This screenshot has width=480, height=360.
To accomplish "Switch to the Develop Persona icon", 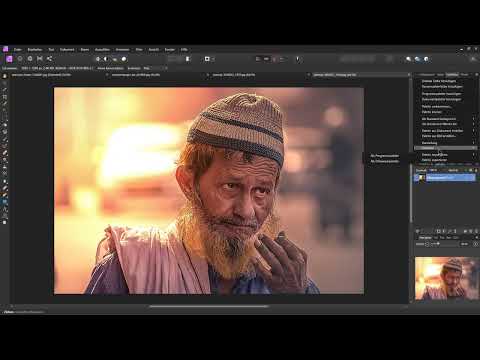I will pos(30,59).
